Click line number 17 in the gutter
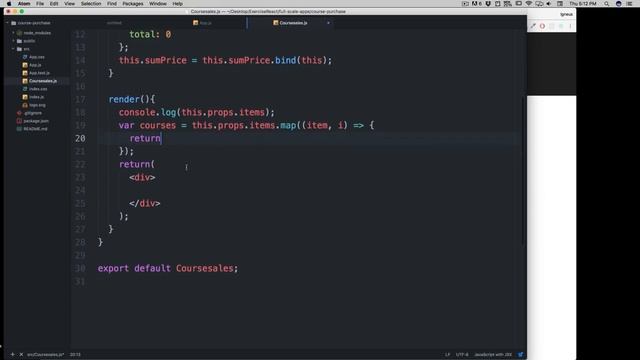 pyautogui.click(x=80, y=99)
